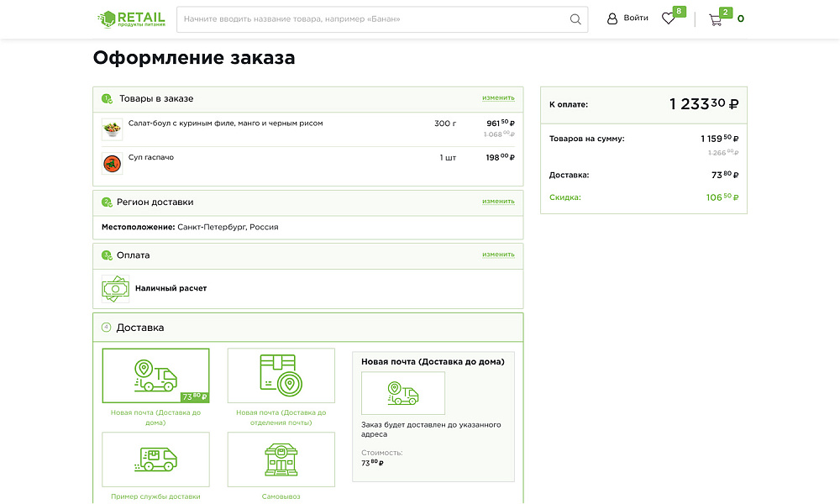840x504 pixels.
Task: Select Новая почта home delivery option
Action: coord(155,386)
